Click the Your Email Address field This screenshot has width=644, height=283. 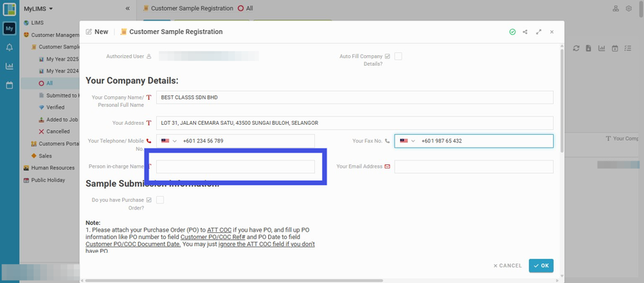[474, 166]
